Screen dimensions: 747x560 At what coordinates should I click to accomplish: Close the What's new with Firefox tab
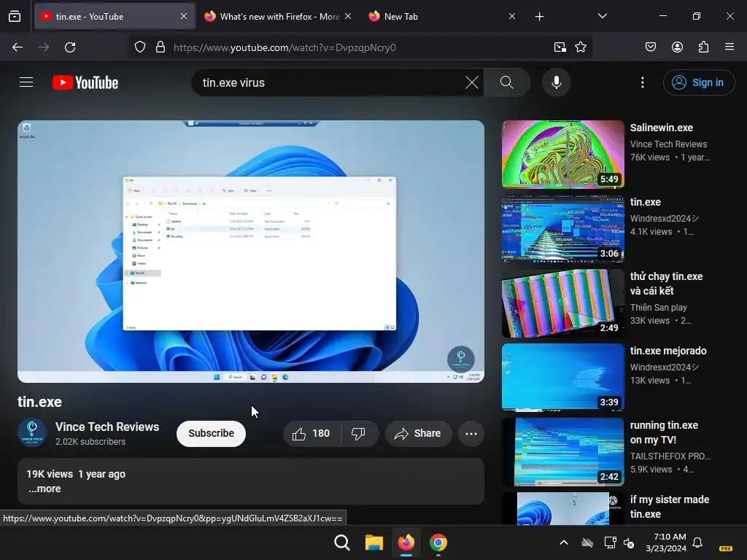(x=348, y=16)
